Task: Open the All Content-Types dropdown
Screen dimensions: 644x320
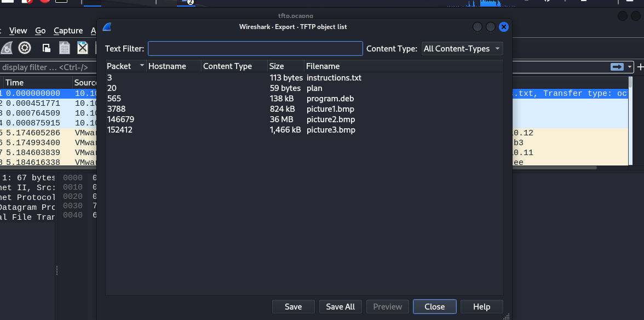Action: click(x=462, y=48)
